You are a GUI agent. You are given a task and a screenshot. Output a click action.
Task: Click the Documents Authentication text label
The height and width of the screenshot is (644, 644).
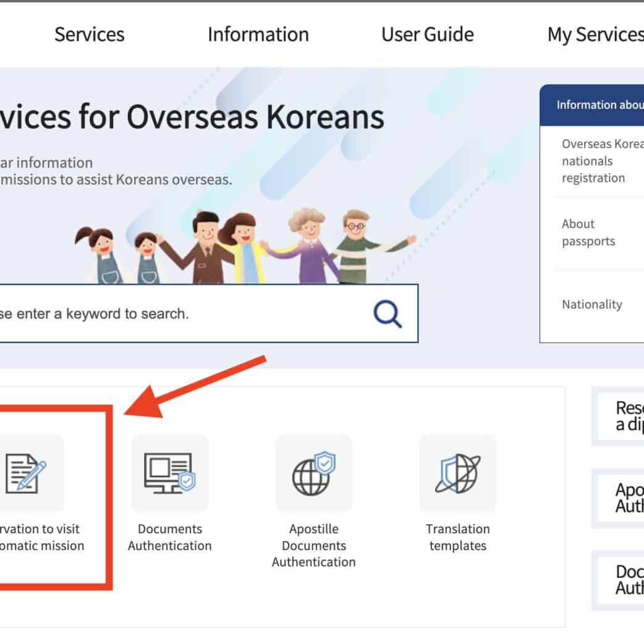[170, 538]
